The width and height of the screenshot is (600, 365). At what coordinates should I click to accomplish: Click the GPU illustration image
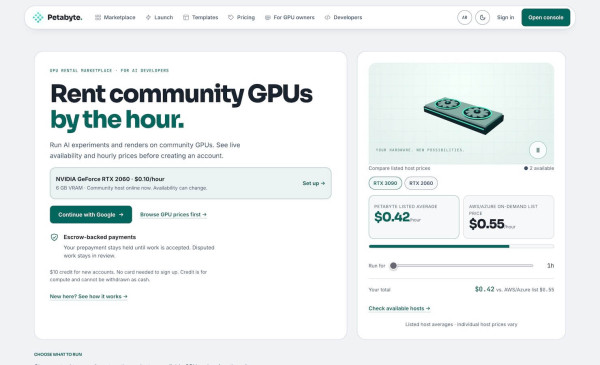461,114
